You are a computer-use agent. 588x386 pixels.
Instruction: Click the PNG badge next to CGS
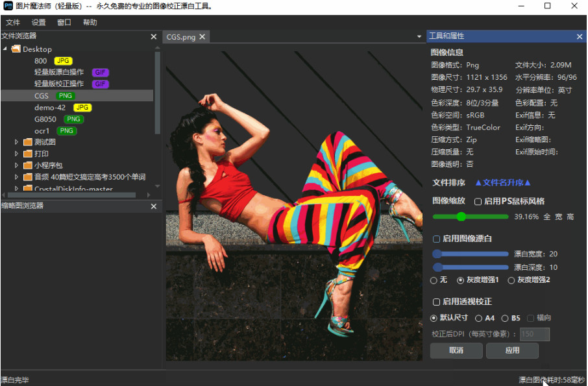(66, 96)
